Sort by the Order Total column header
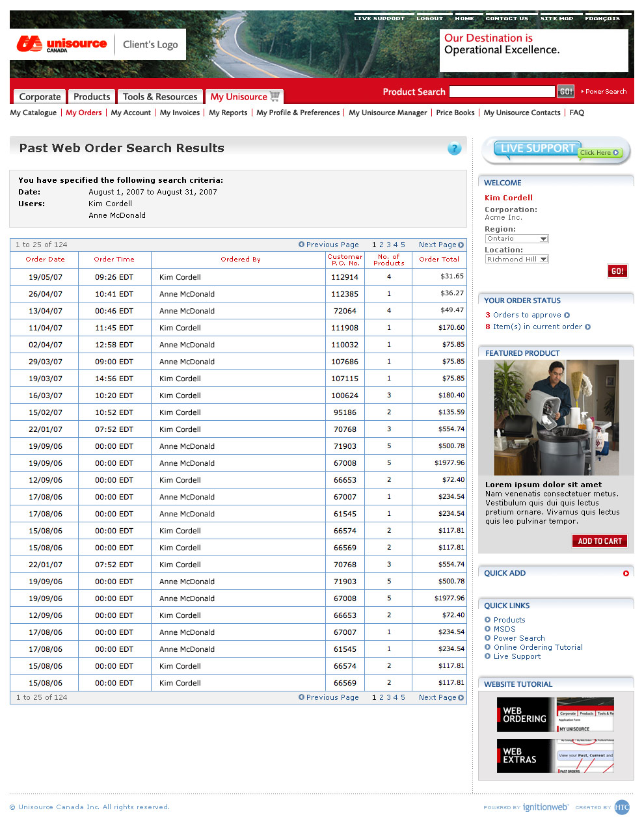 (x=438, y=259)
